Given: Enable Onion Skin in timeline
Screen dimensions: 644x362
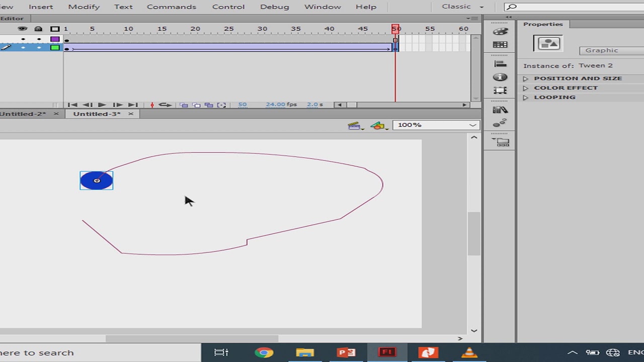Looking at the screenshot, I should [x=184, y=105].
